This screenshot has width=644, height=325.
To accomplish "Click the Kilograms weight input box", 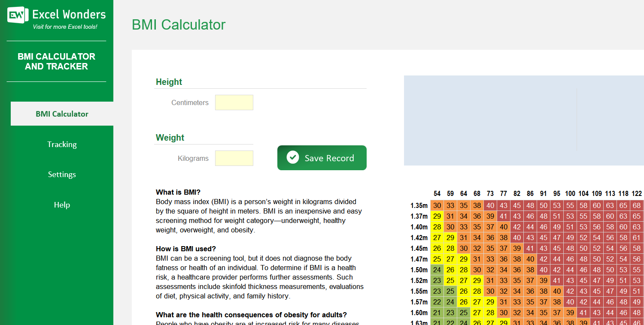I will [234, 158].
